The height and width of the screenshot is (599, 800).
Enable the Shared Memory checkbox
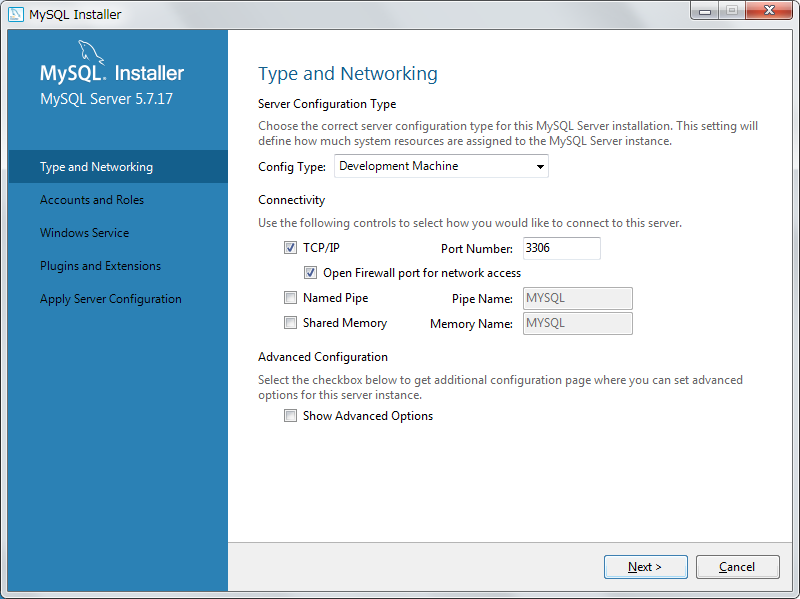[291, 323]
